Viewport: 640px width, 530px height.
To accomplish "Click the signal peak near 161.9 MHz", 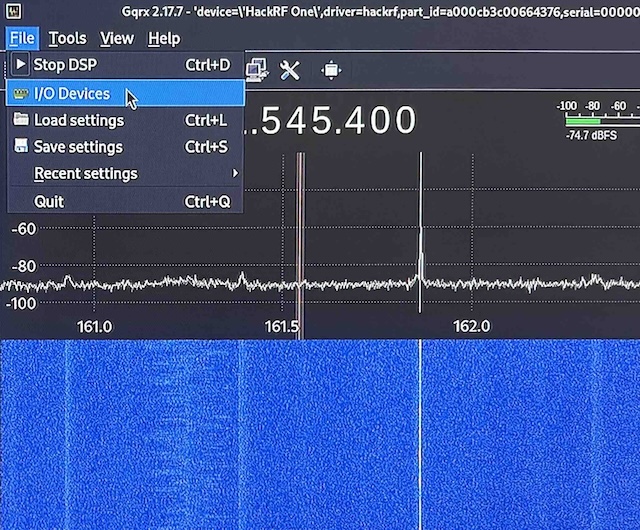I will (x=421, y=233).
